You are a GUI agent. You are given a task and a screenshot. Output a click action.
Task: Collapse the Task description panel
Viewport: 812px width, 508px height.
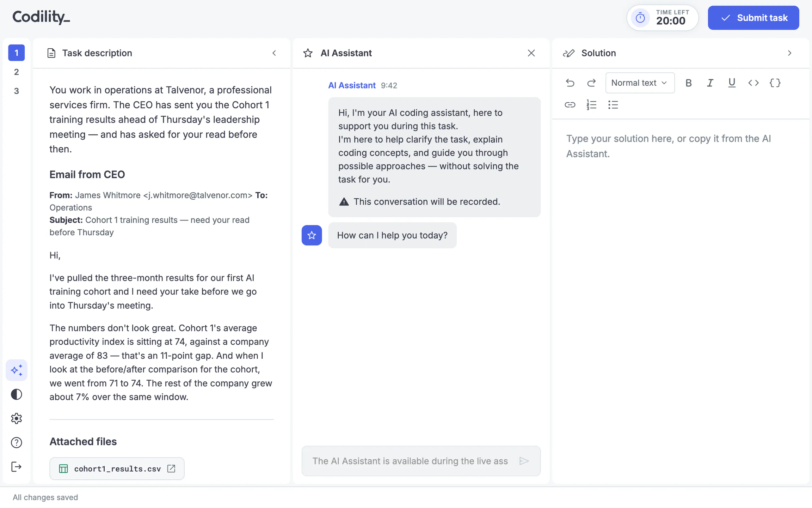274,53
